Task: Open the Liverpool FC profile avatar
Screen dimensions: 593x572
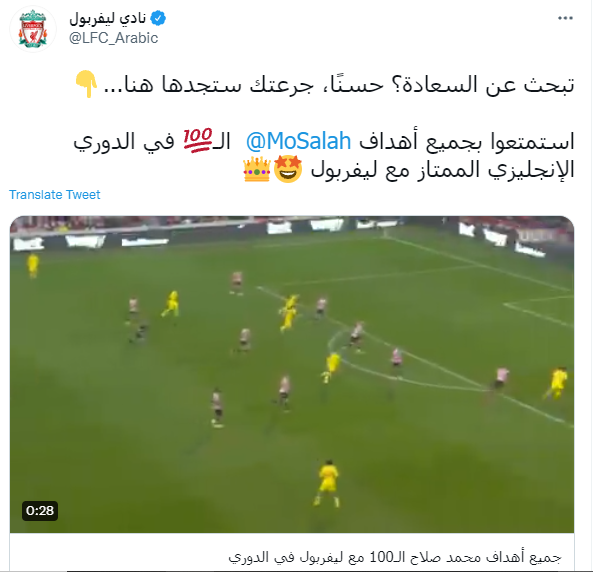Action: pyautogui.click(x=33, y=29)
